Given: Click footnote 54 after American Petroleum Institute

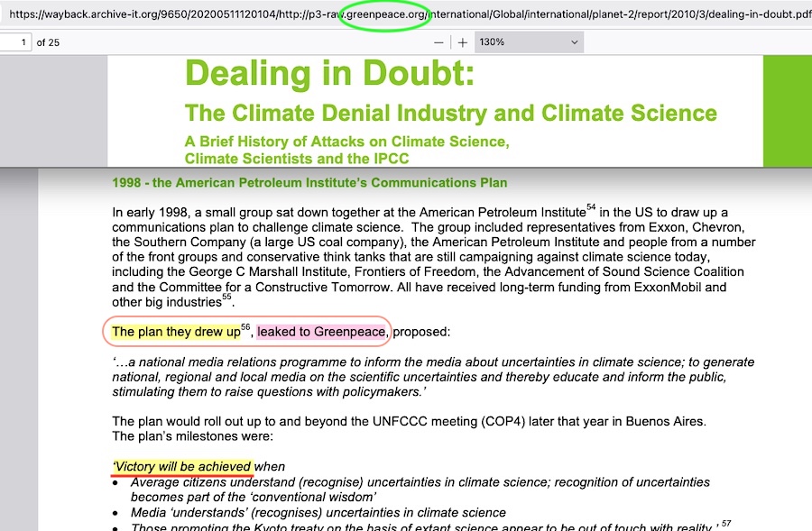Looking at the screenshot, I should point(591,208).
